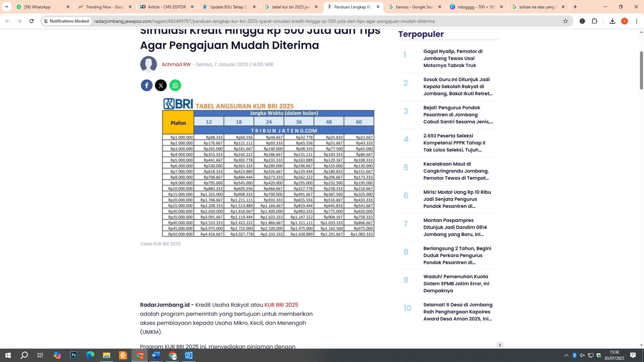Open Copilot from taskbar
This screenshot has width=644, height=362.
[57, 355]
